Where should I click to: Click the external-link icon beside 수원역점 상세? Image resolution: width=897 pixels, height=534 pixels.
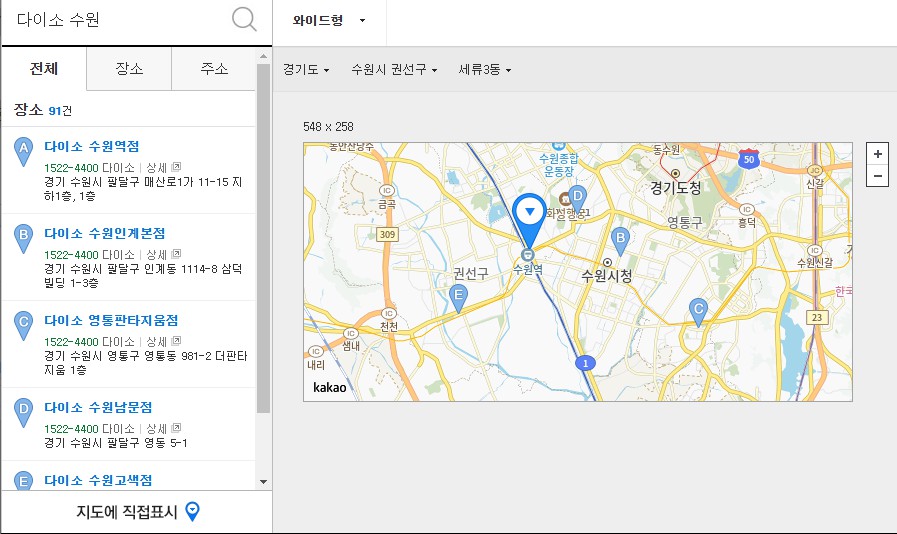tap(176, 167)
